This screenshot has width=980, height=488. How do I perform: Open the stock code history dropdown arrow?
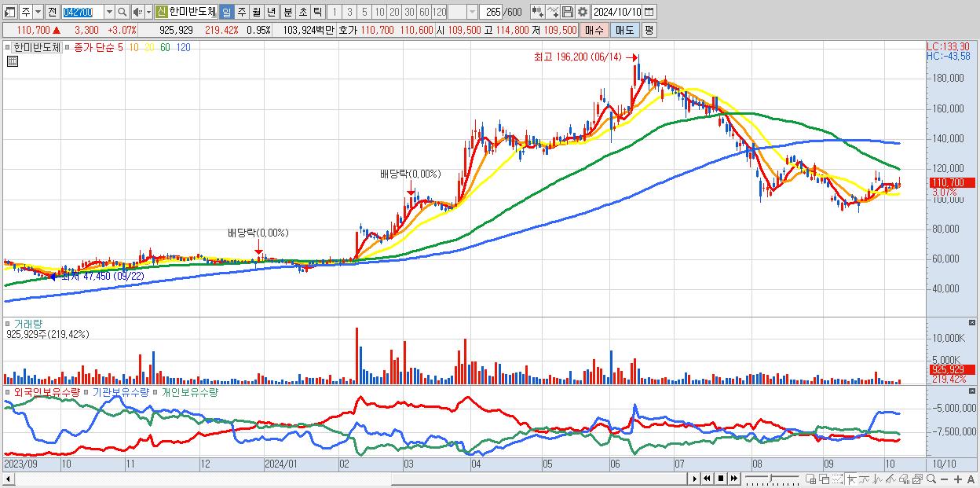pos(109,12)
